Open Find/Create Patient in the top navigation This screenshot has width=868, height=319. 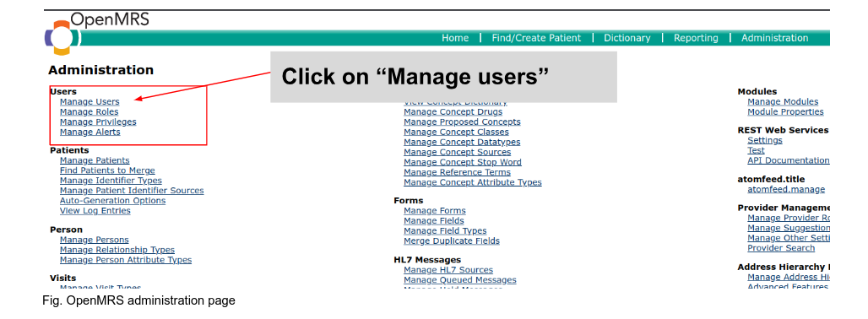pos(536,38)
